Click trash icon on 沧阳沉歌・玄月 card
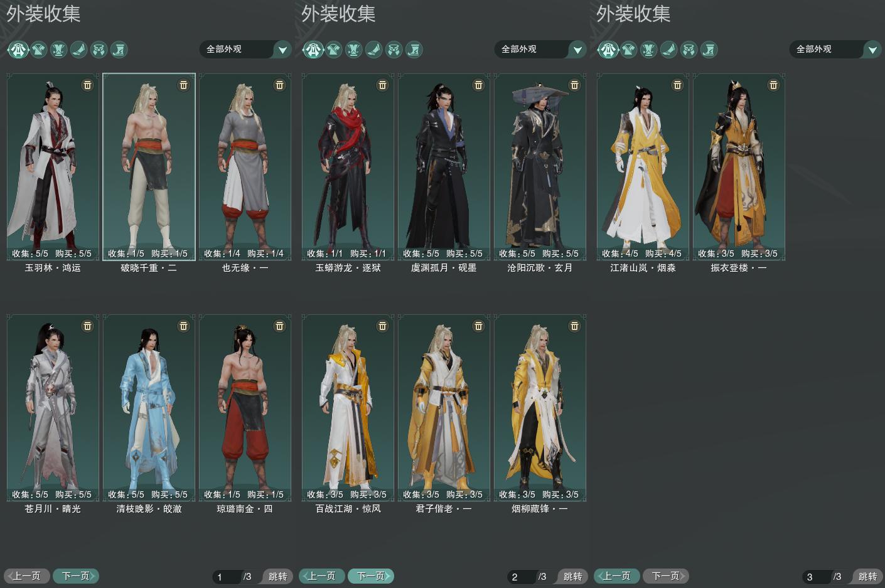 (574, 85)
